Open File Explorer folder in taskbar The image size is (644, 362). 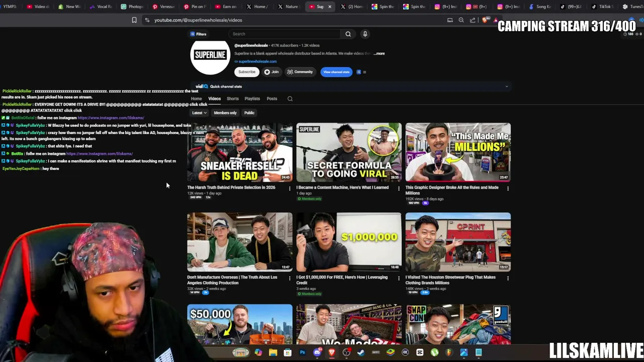[273, 352]
